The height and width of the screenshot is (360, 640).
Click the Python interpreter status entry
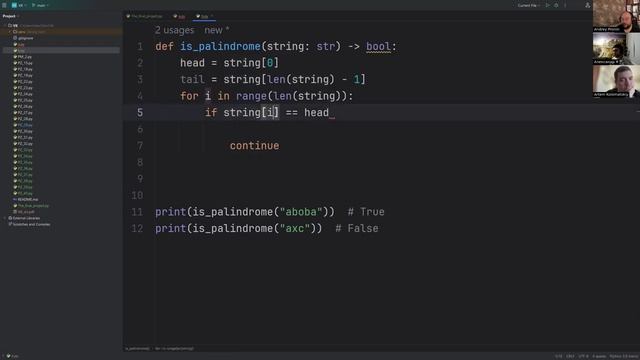click(x=624, y=356)
